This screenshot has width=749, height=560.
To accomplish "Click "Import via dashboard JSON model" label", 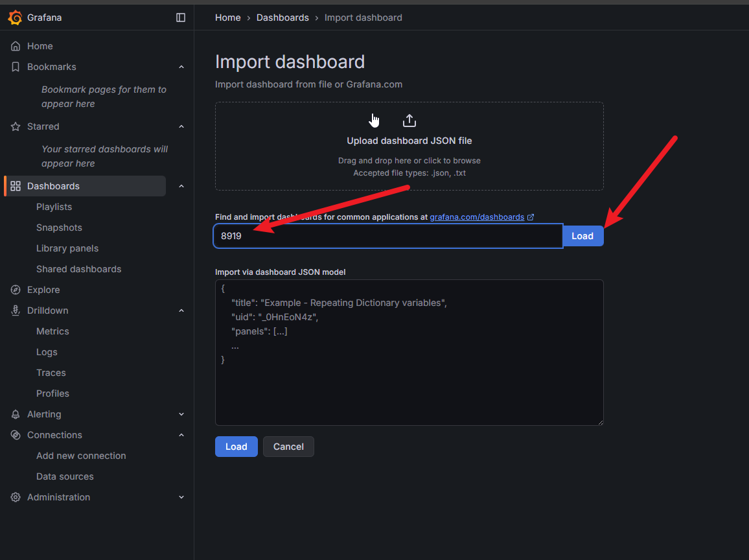I will [281, 272].
